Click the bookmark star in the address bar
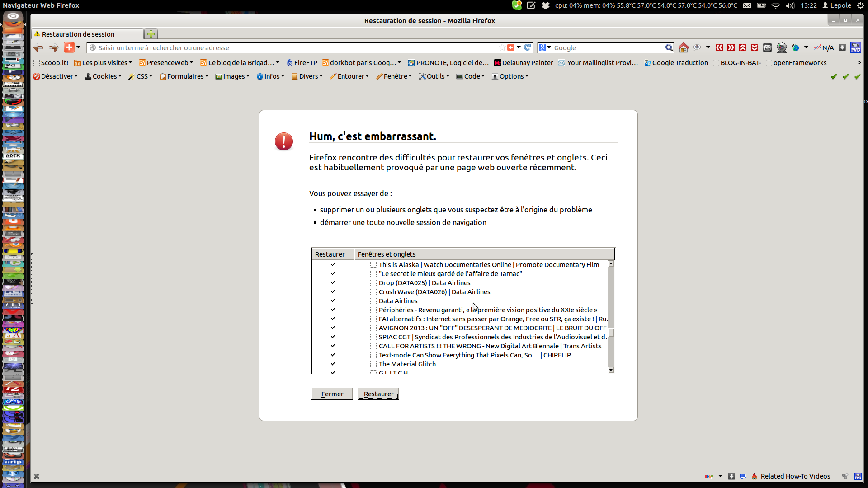Viewport: 868px width, 488px height. click(x=502, y=47)
